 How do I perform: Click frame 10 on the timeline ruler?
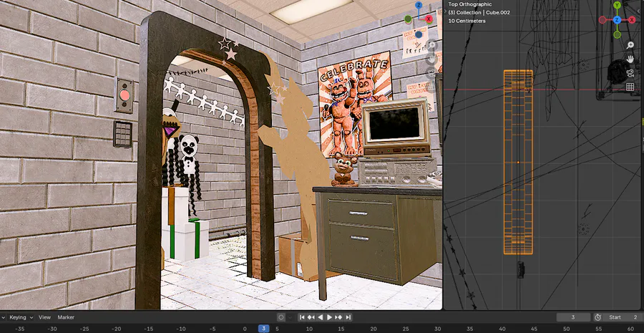point(309,329)
